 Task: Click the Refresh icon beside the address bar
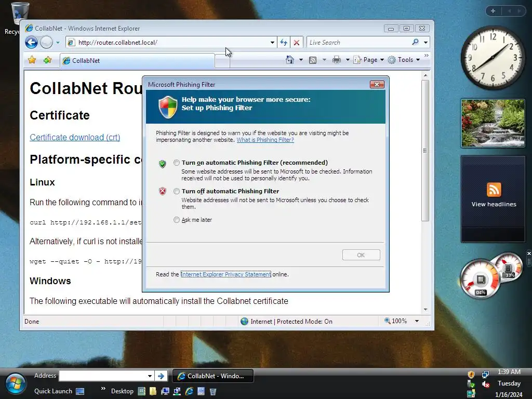pyautogui.click(x=284, y=43)
